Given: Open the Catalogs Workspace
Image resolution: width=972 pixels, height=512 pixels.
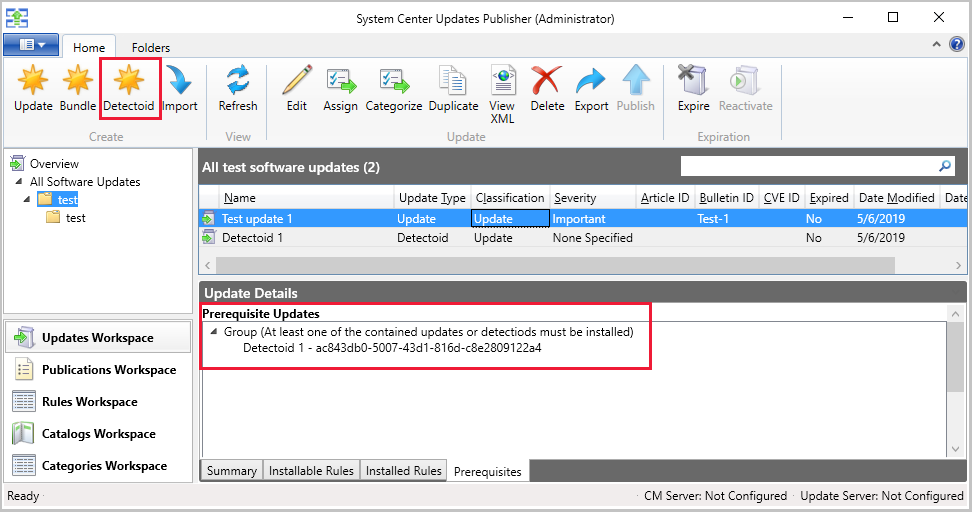Looking at the screenshot, I should point(98,434).
